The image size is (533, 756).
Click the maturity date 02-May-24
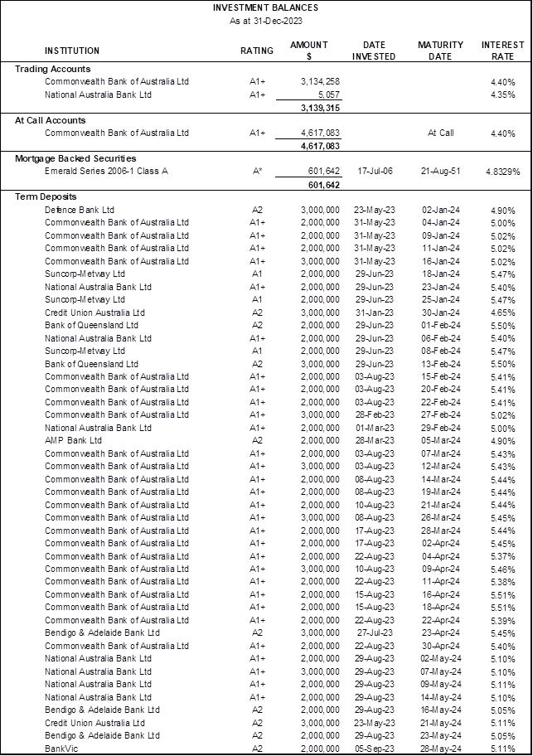click(440, 659)
